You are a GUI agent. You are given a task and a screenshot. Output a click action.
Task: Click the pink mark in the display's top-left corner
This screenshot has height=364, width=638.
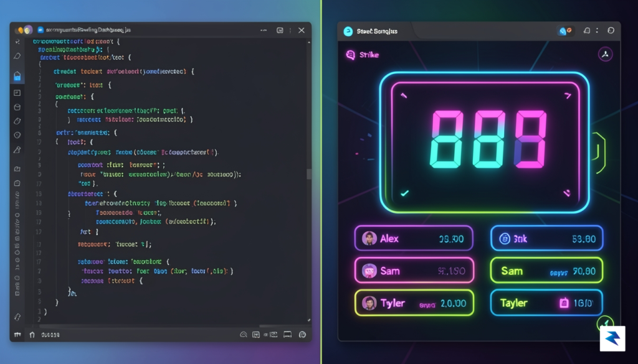[x=404, y=95]
